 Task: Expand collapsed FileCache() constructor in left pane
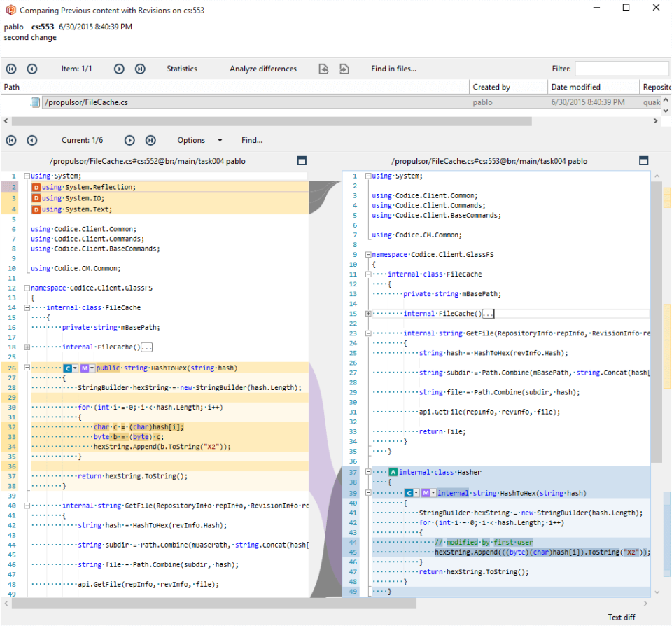tap(27, 347)
